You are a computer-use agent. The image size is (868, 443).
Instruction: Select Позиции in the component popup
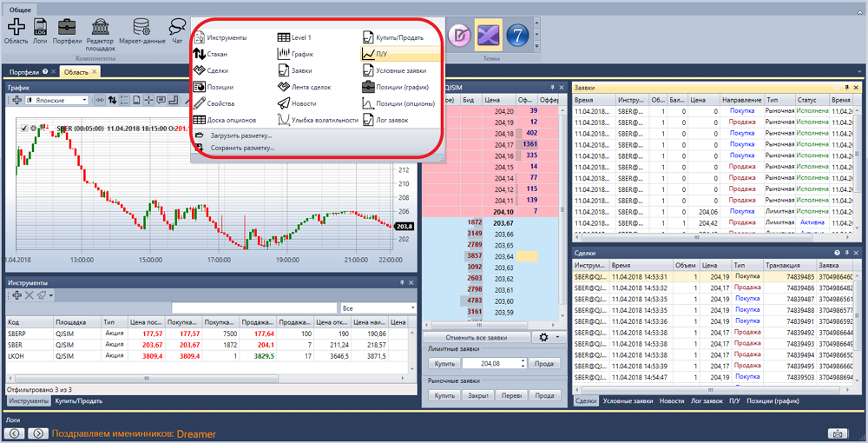coord(214,87)
